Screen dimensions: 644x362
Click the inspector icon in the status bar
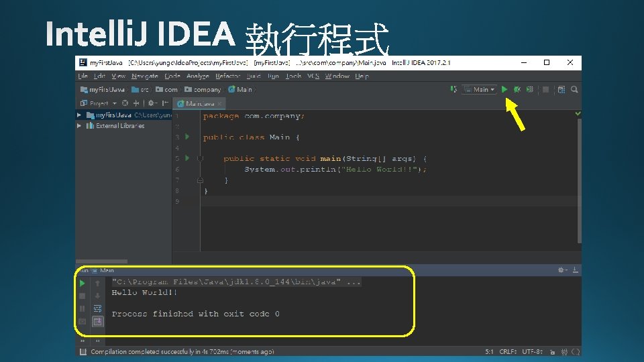coord(564,352)
